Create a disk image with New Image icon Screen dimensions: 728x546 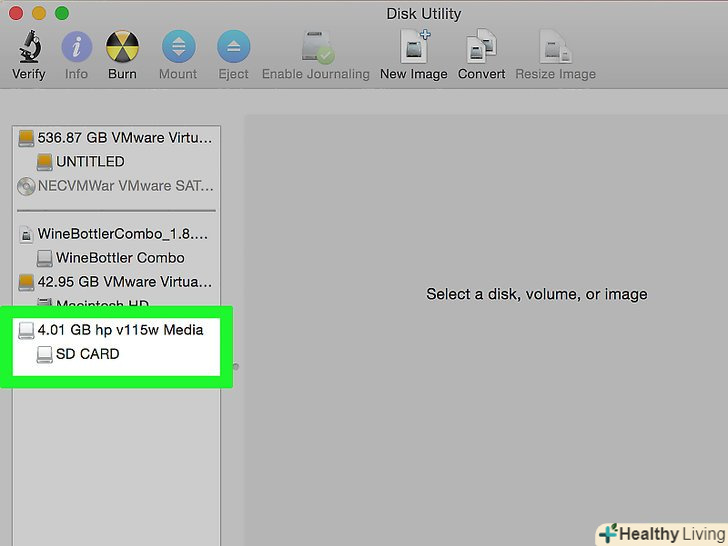[415, 46]
